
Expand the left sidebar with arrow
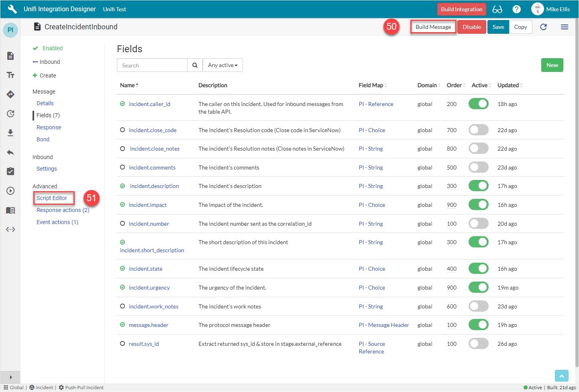(x=10, y=377)
